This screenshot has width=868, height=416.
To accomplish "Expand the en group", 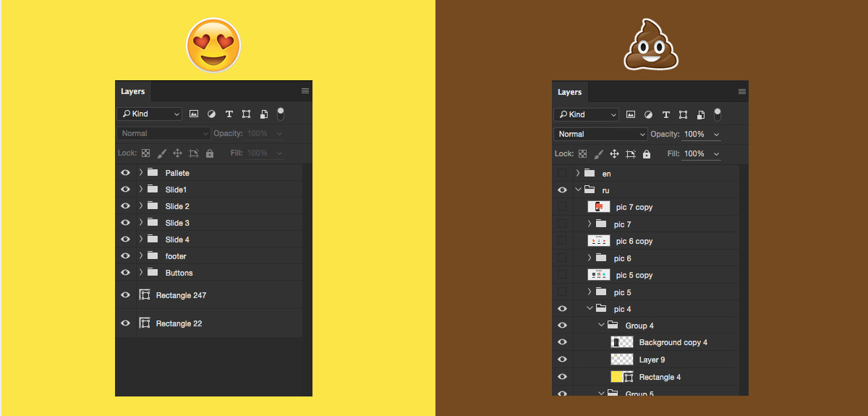I will point(578,174).
